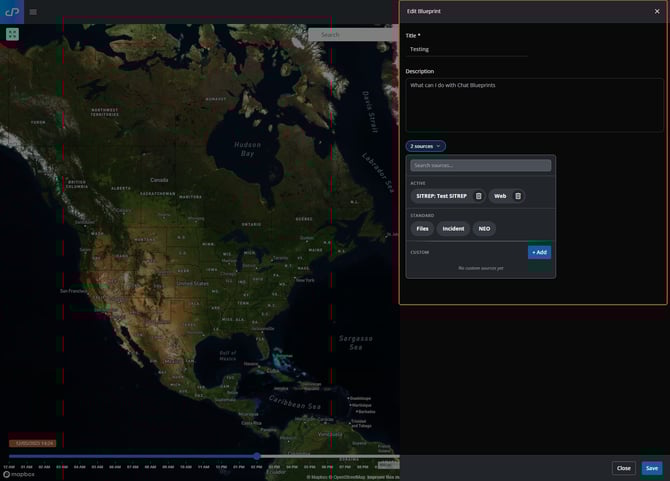Add the Files standard source

click(x=422, y=229)
